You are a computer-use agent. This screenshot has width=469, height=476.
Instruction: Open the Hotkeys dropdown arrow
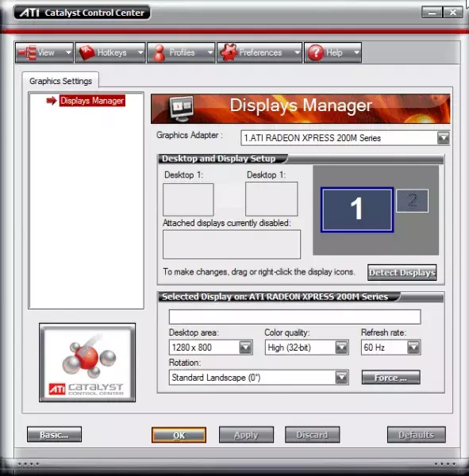pos(140,52)
